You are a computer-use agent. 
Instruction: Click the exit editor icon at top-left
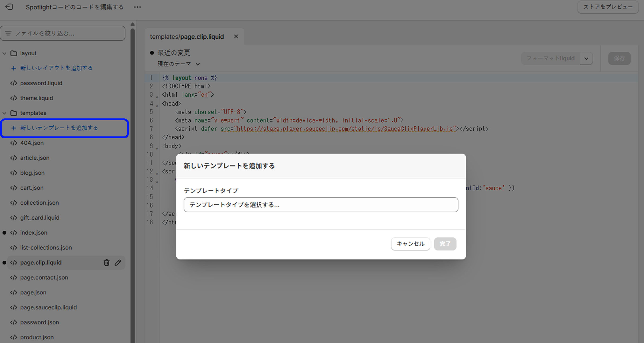(9, 7)
